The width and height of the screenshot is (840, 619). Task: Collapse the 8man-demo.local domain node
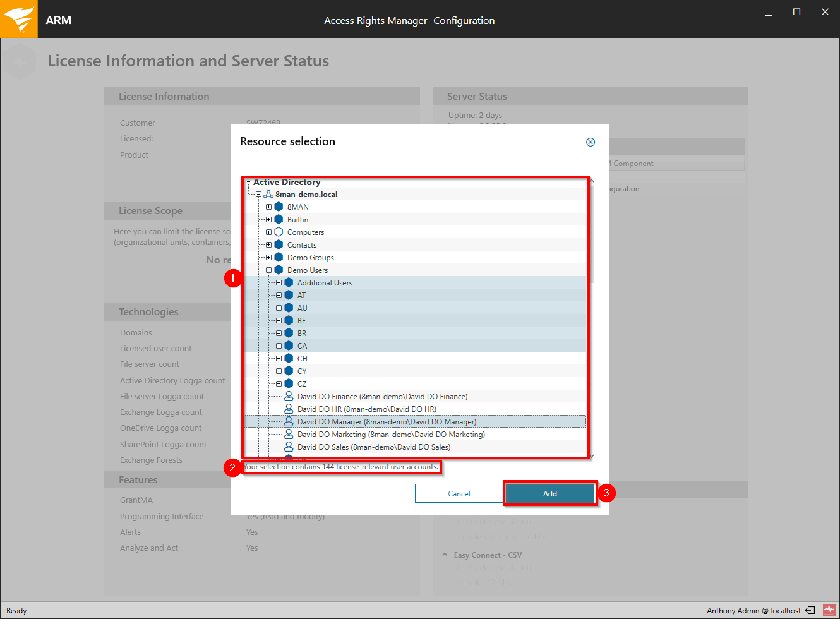point(258,195)
